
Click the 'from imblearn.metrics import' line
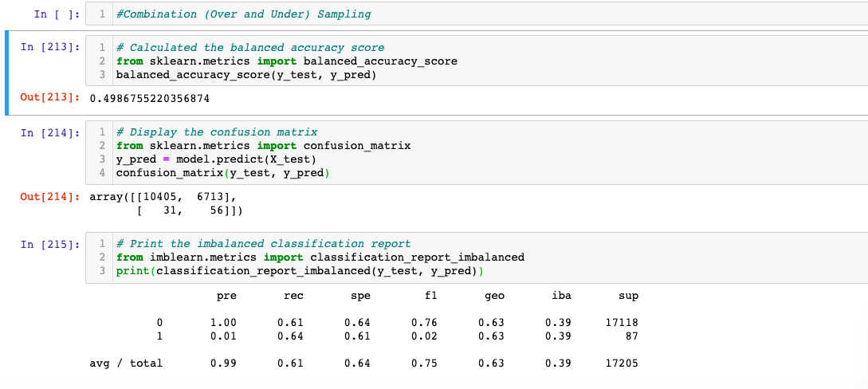coord(320,257)
